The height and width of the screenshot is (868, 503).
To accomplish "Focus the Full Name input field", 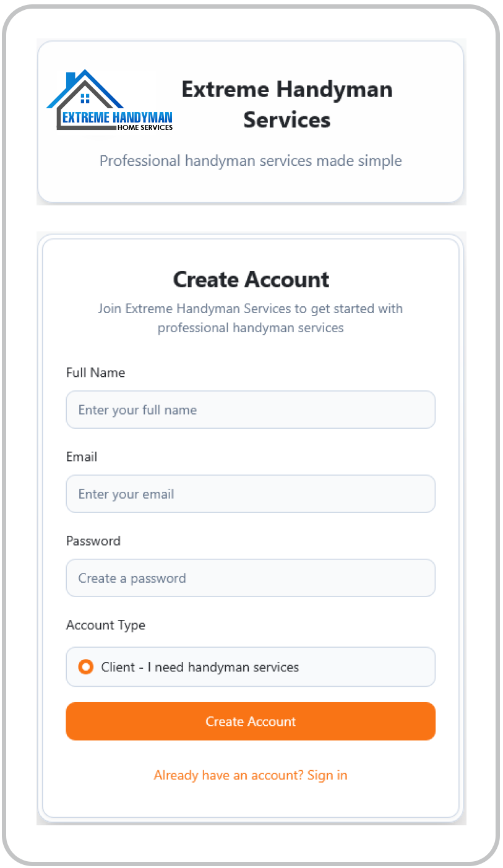I will pos(251,410).
